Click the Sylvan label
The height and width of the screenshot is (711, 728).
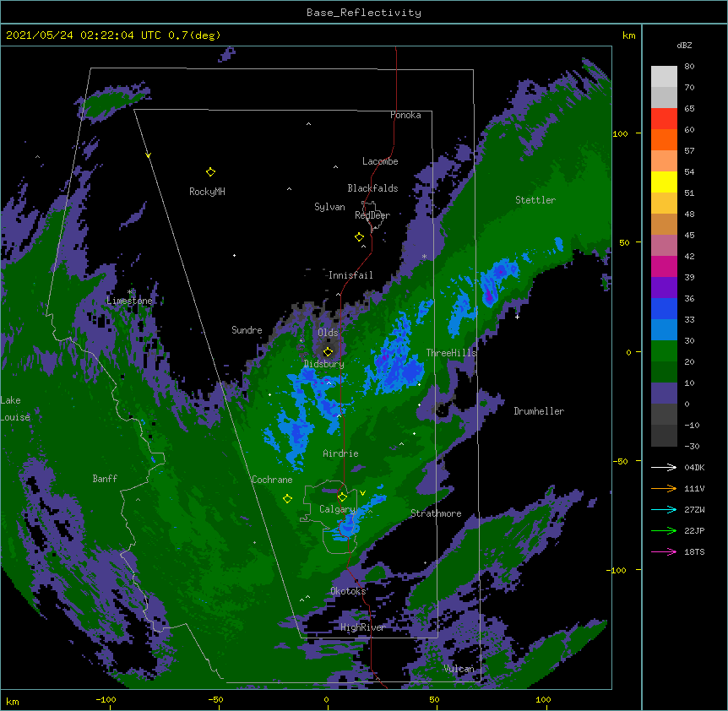click(329, 207)
